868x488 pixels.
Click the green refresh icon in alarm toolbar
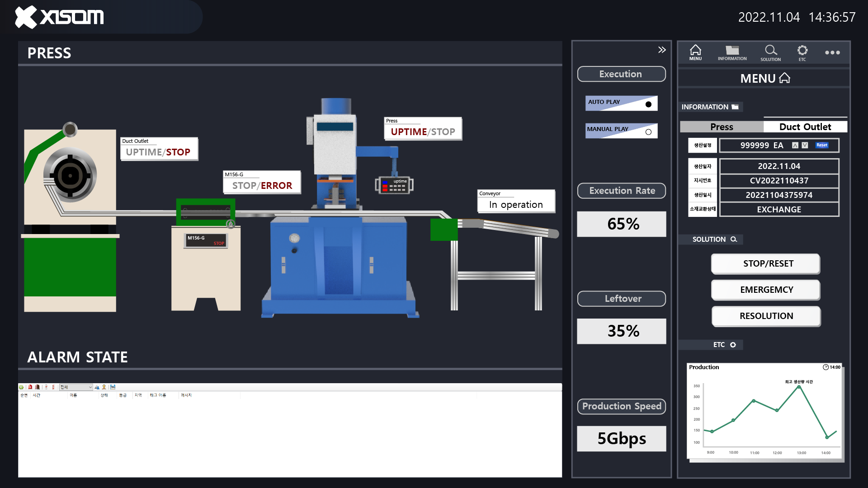21,387
